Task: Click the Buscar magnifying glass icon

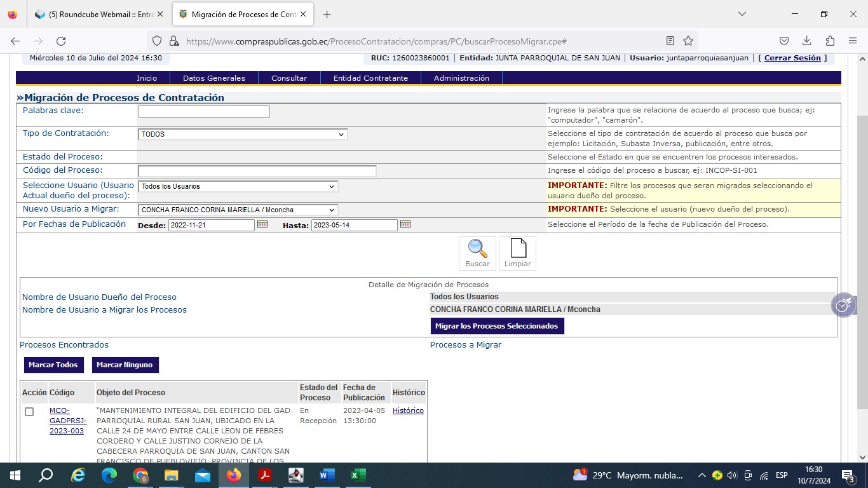Action: coord(477,249)
